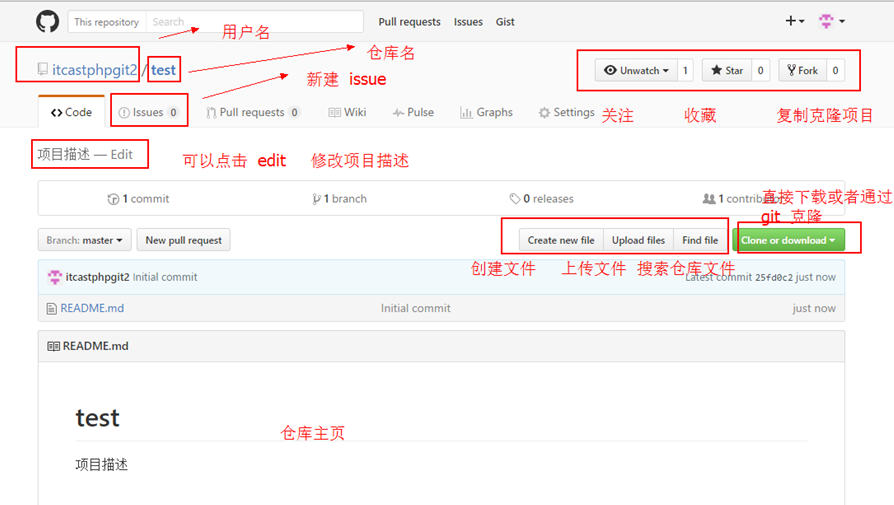
Task: Click itcastphpgit2 author name in commit row
Action: click(97, 277)
